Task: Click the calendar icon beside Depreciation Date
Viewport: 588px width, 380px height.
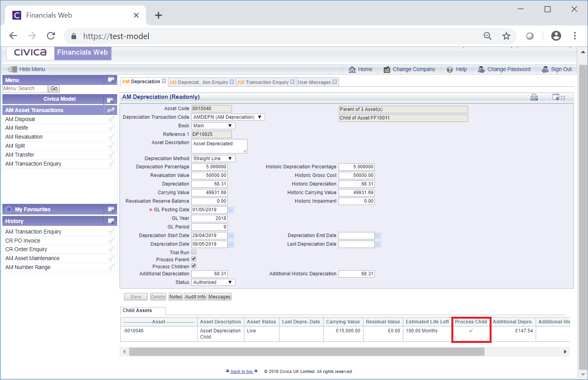Action: [x=231, y=244]
